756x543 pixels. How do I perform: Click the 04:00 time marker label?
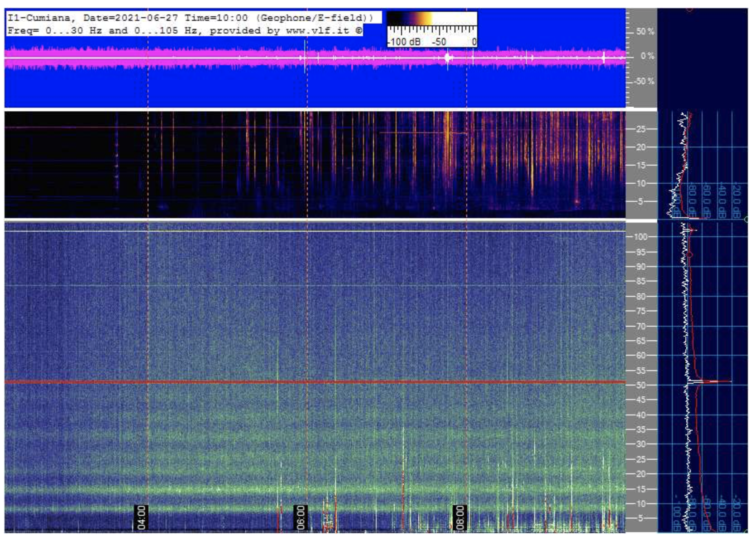(x=141, y=518)
